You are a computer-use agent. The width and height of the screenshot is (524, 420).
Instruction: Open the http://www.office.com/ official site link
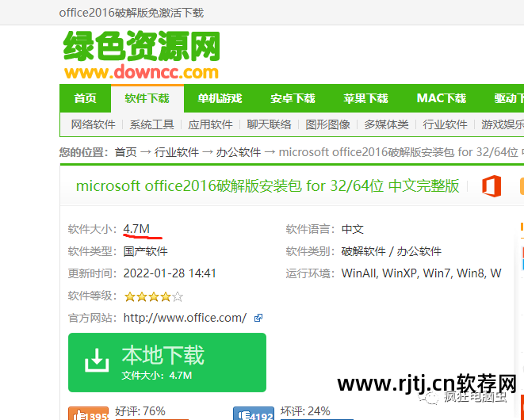185,318
